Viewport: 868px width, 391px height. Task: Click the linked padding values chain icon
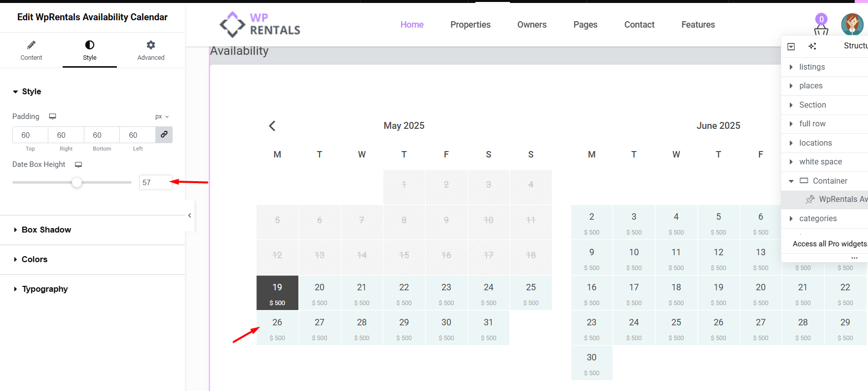(x=164, y=135)
